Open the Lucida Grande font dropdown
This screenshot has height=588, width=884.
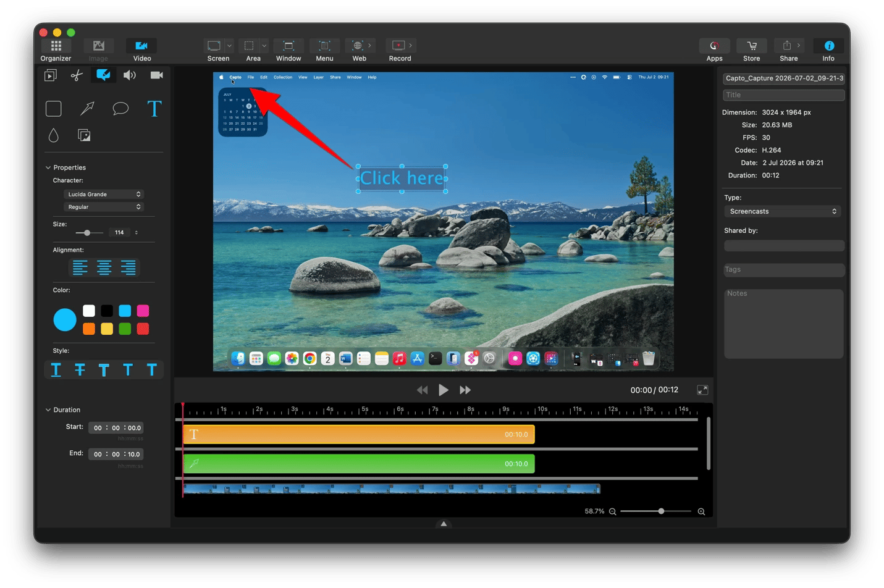point(104,194)
